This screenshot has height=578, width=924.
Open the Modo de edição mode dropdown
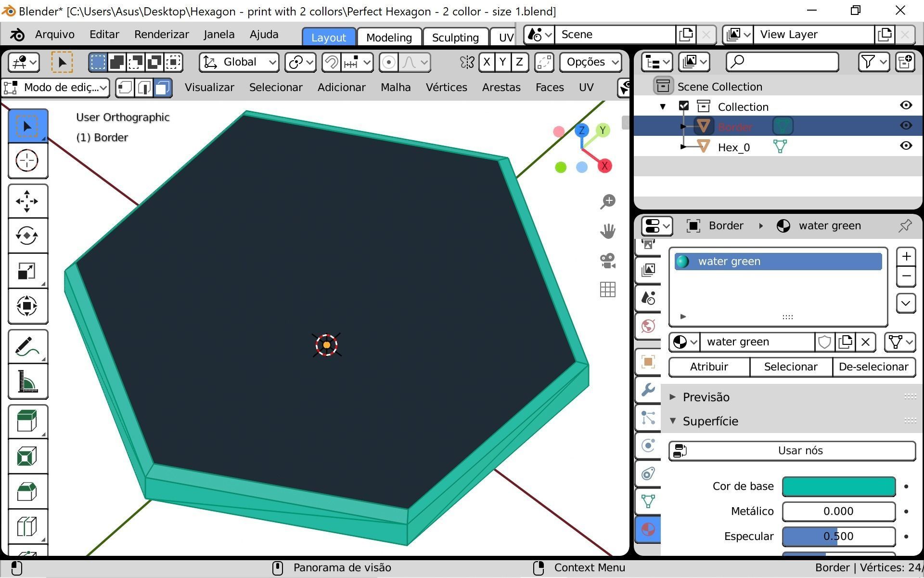(x=56, y=88)
